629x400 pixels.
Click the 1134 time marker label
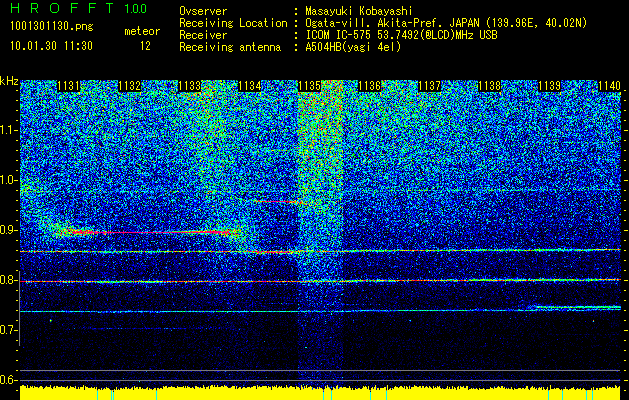point(250,86)
